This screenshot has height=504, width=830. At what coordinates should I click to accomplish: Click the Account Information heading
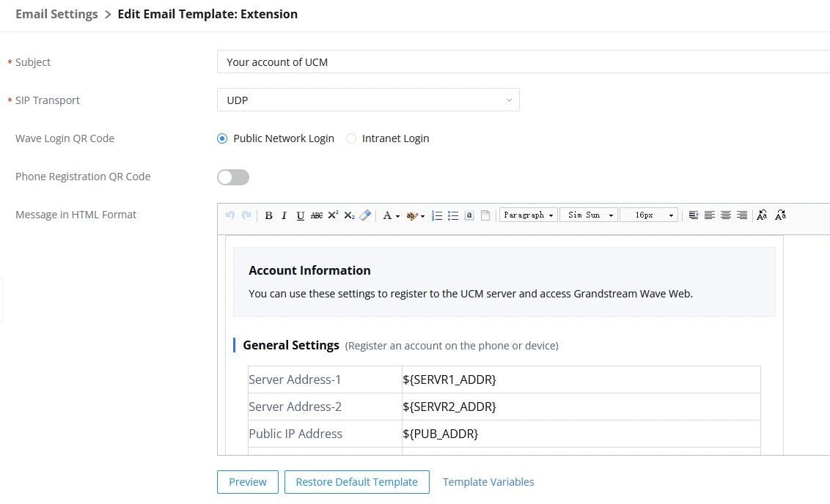tap(309, 271)
